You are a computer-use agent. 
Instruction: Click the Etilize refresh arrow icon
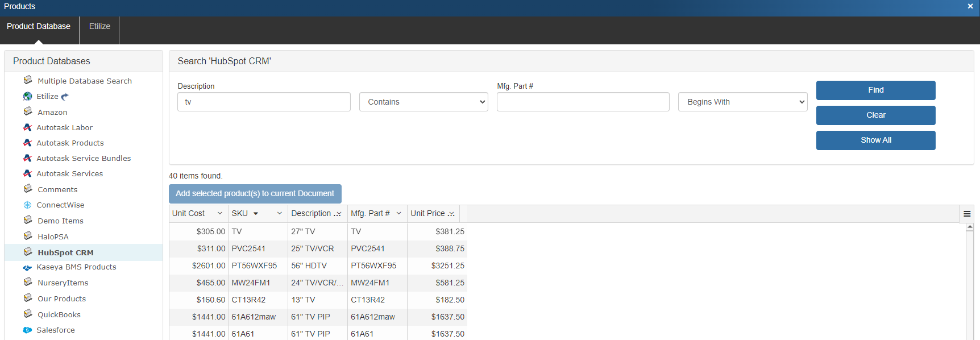point(65,97)
